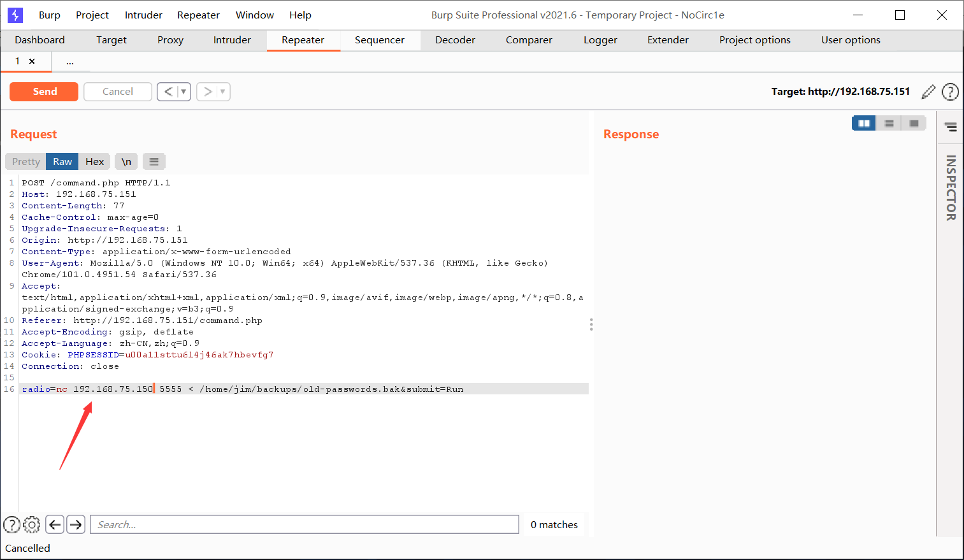The image size is (964, 560).
Task: Click the request search input field
Action: 305,524
